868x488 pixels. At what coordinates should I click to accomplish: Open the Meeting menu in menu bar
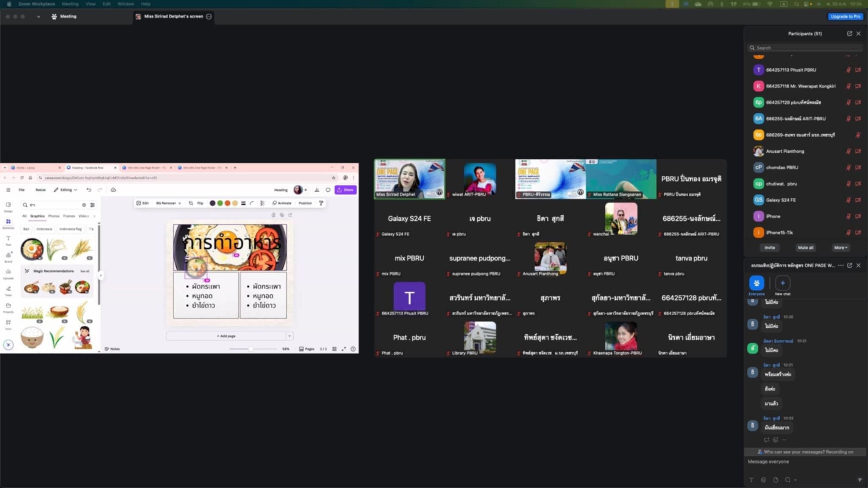click(70, 4)
